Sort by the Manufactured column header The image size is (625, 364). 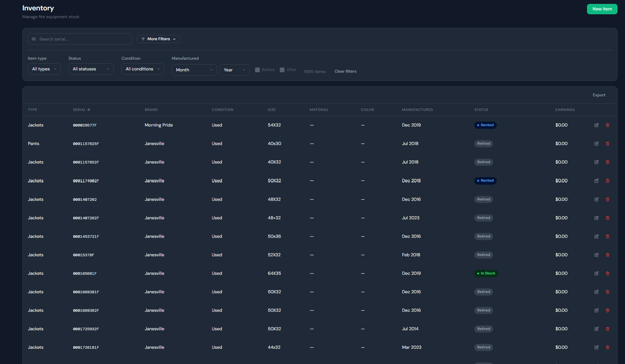[417, 110]
